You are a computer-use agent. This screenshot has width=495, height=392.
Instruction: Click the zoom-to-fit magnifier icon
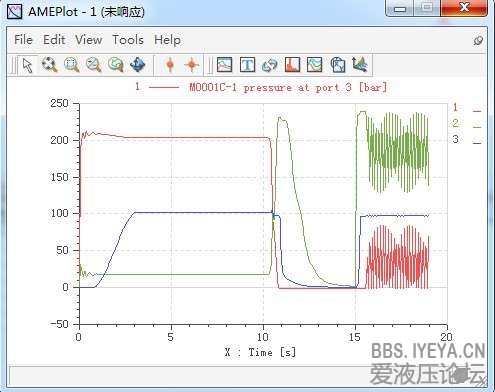[x=49, y=65]
